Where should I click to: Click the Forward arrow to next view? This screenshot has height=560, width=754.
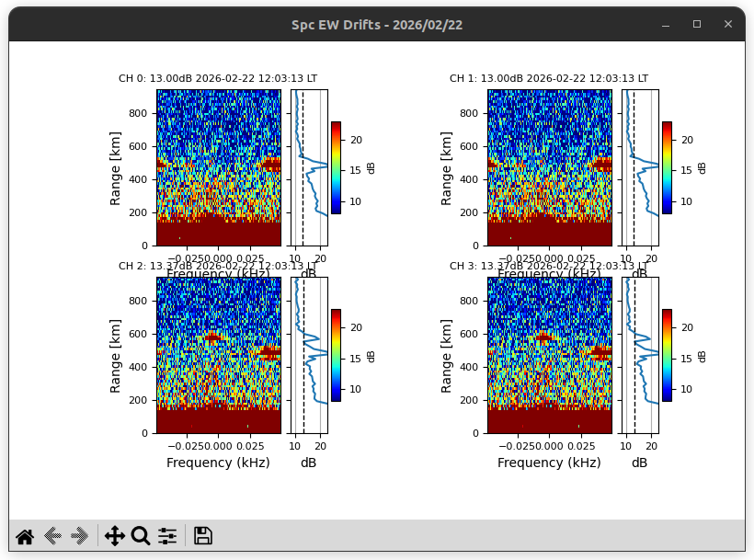pos(80,536)
